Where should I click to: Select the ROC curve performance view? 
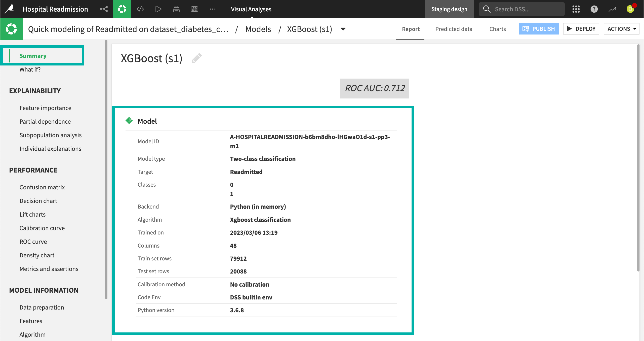point(33,241)
